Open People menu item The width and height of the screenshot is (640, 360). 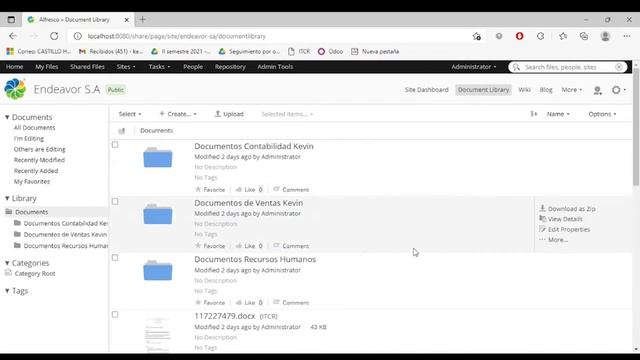click(193, 67)
